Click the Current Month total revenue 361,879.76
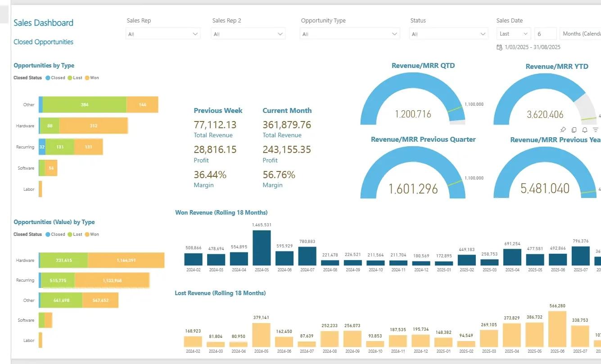This screenshot has width=601, height=364. [287, 125]
